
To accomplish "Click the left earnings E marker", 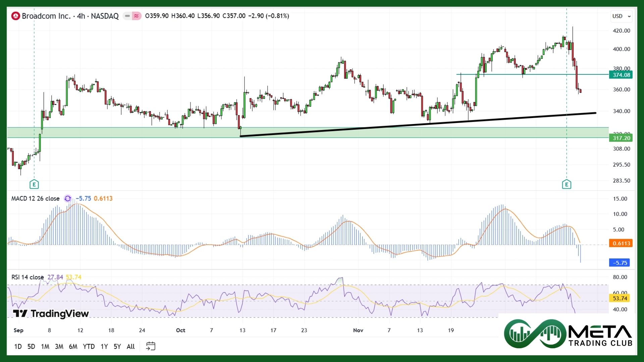I will click(x=34, y=184).
